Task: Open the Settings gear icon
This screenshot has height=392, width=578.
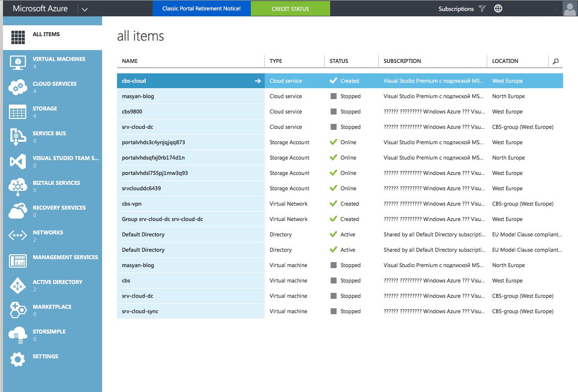Action: tap(18, 359)
